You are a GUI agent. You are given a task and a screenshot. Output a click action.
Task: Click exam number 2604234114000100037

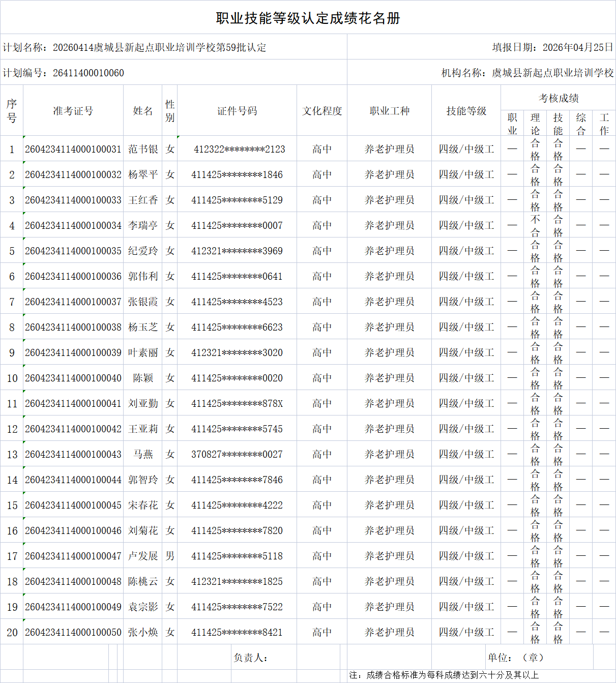pos(73,302)
